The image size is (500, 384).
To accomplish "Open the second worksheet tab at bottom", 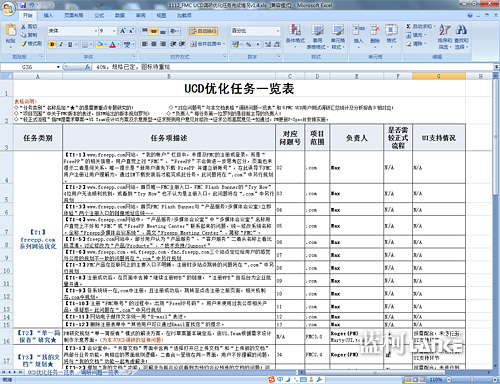I will point(101,372).
